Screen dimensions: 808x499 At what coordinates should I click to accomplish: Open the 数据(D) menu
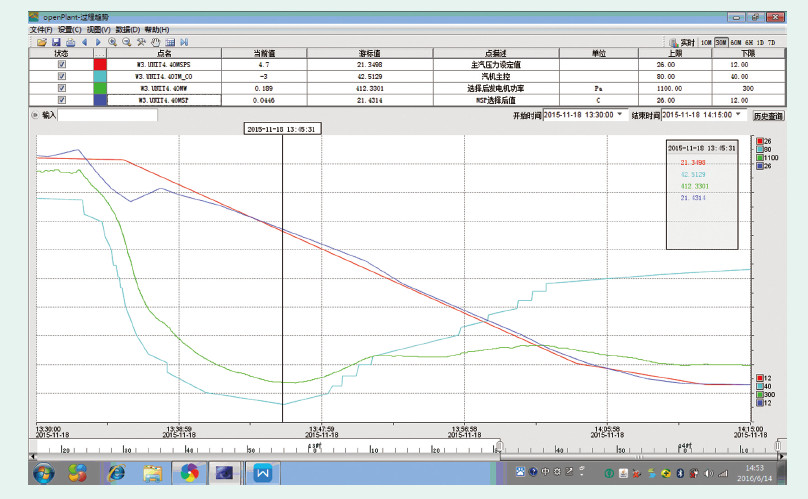pyautogui.click(x=128, y=30)
